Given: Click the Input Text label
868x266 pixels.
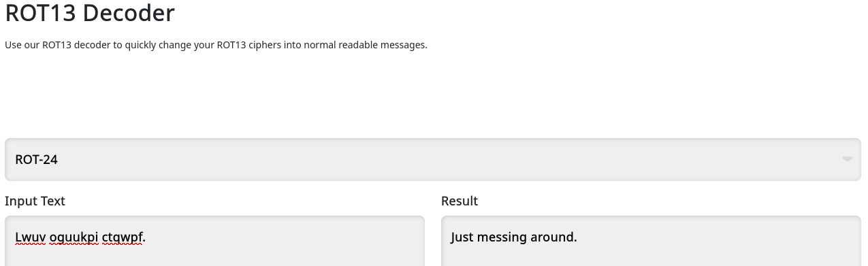Looking at the screenshot, I should 35,201.
